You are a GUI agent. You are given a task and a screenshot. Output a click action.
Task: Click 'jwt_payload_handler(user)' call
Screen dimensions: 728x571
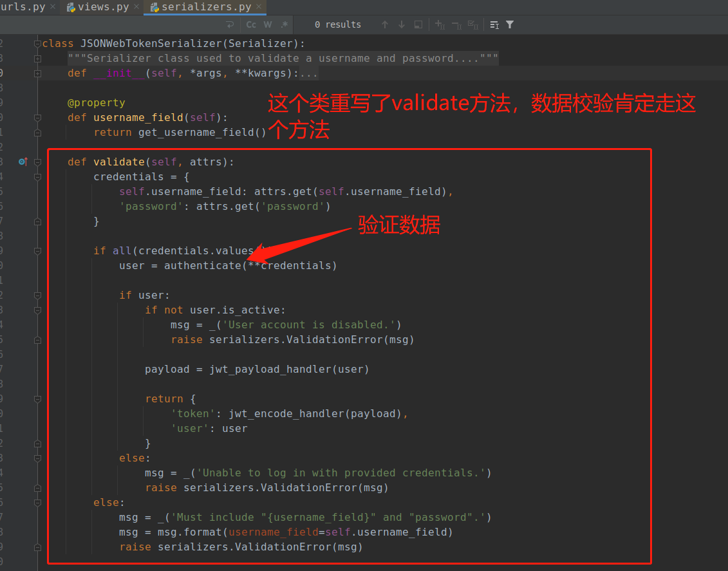[x=289, y=369]
